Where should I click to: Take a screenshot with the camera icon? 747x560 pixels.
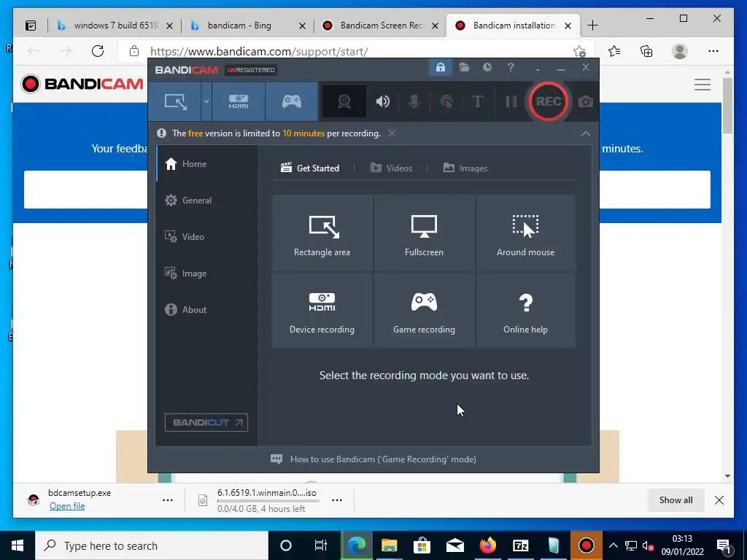click(586, 101)
